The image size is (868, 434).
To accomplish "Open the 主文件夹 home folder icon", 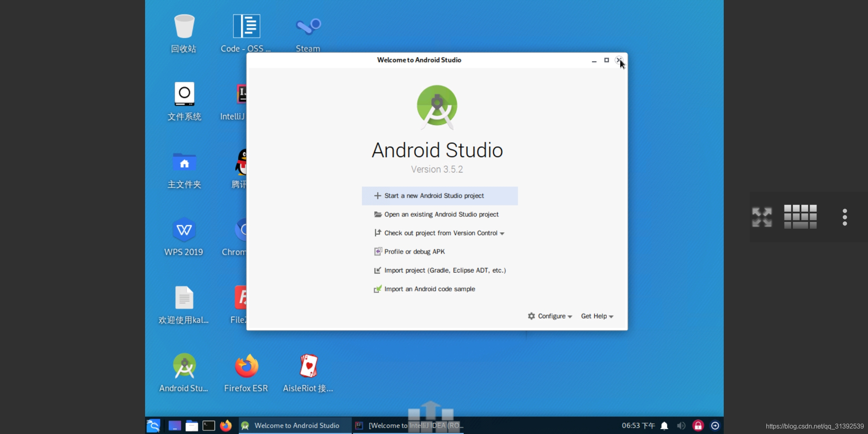I will point(184,162).
